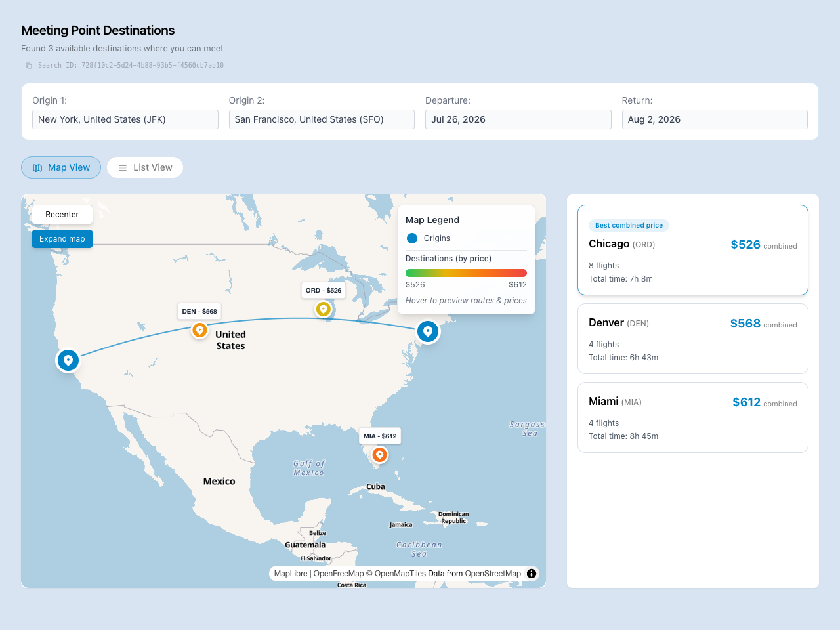The width and height of the screenshot is (840, 630).
Task: Click the Return date field
Action: tap(715, 119)
